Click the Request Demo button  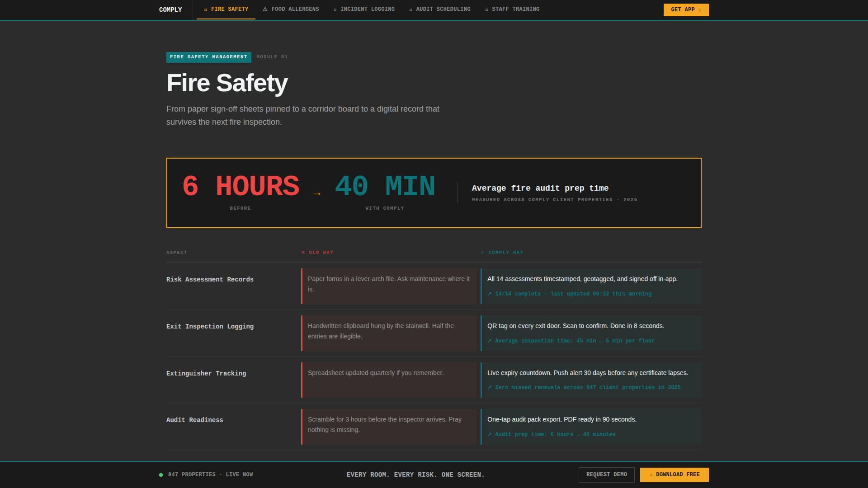coord(607,474)
